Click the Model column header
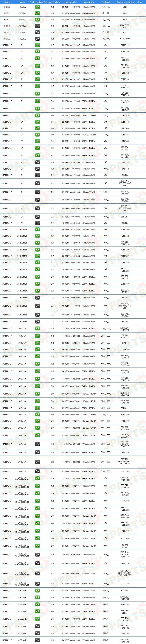146x644 pixels. click(22, 2)
